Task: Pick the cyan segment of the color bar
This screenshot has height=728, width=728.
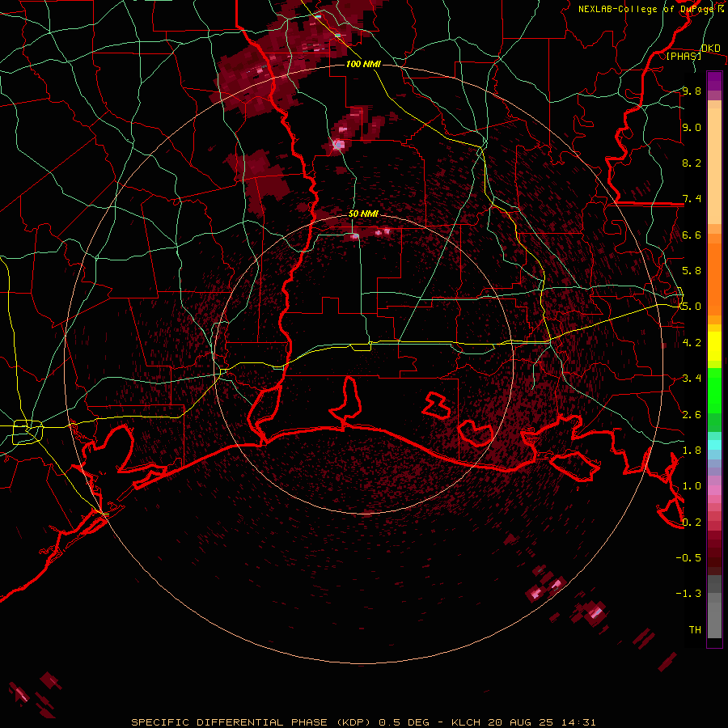Action: [x=714, y=445]
